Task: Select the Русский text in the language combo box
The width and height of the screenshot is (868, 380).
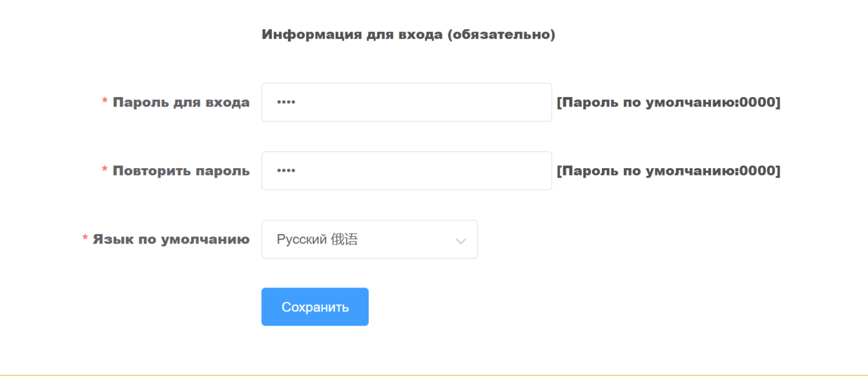Action: pos(302,240)
